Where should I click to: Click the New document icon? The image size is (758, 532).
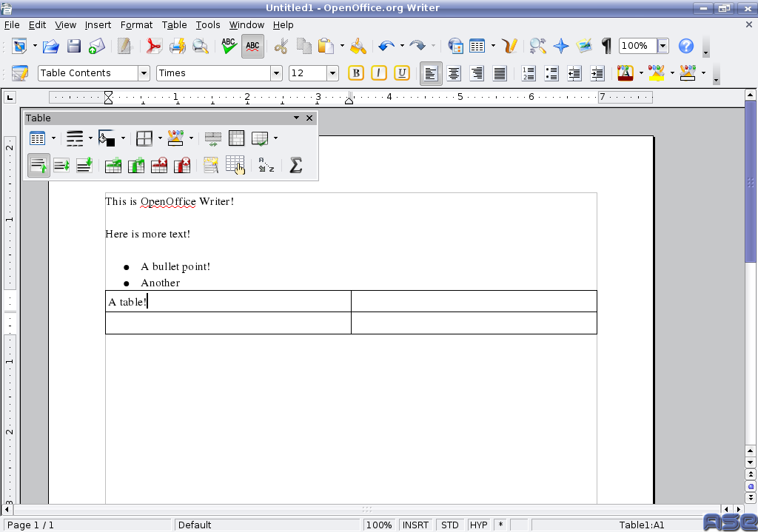tap(20, 47)
